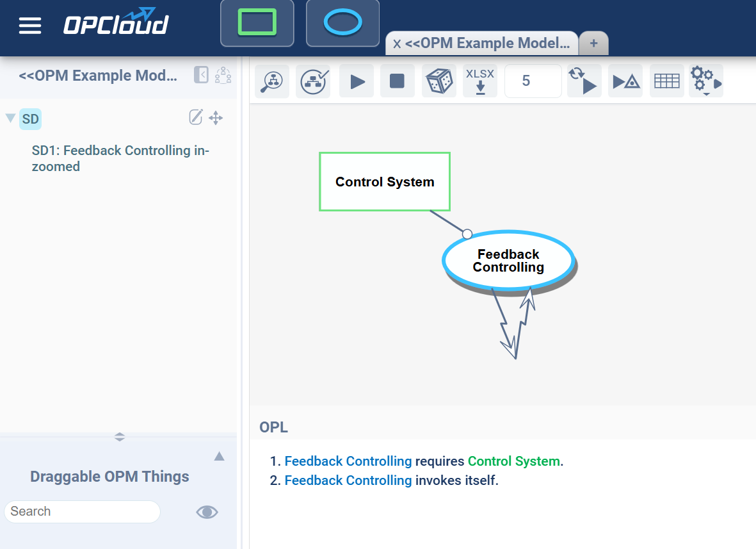Image resolution: width=756 pixels, height=549 pixels.
Task: Export model with the XLSX download icon
Action: (480, 81)
